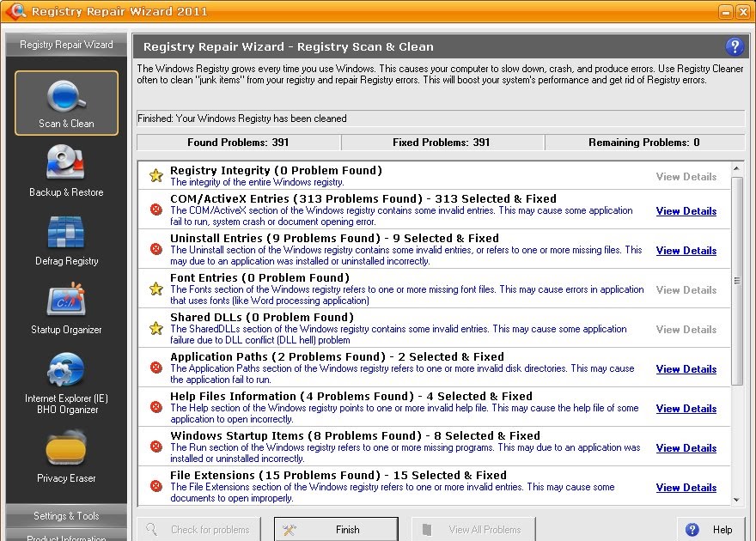Click the scroll down arrow of results list
This screenshot has height=541, width=756.
(x=736, y=500)
